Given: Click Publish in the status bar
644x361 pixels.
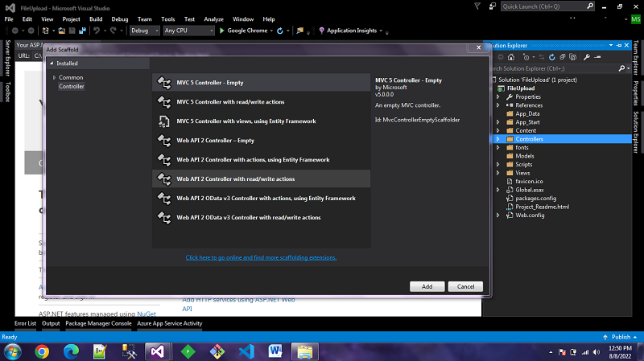Looking at the screenshot, I should click(620, 337).
